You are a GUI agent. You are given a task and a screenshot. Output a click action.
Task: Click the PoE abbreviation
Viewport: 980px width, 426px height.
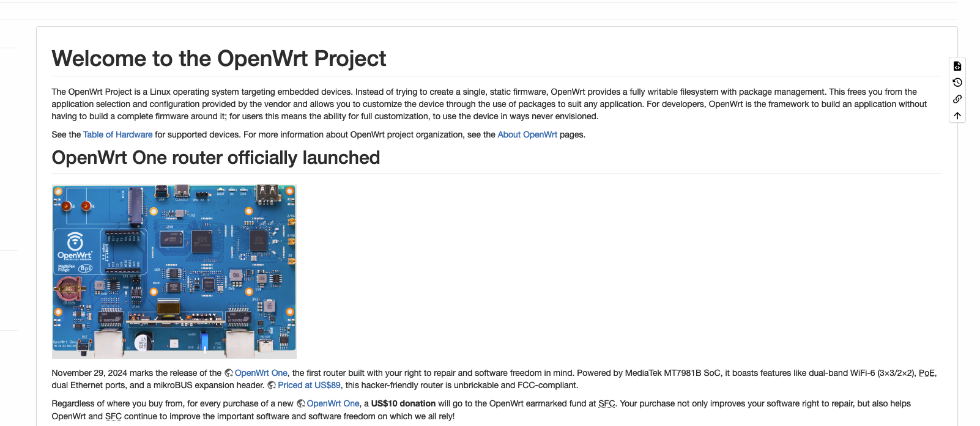click(x=927, y=373)
